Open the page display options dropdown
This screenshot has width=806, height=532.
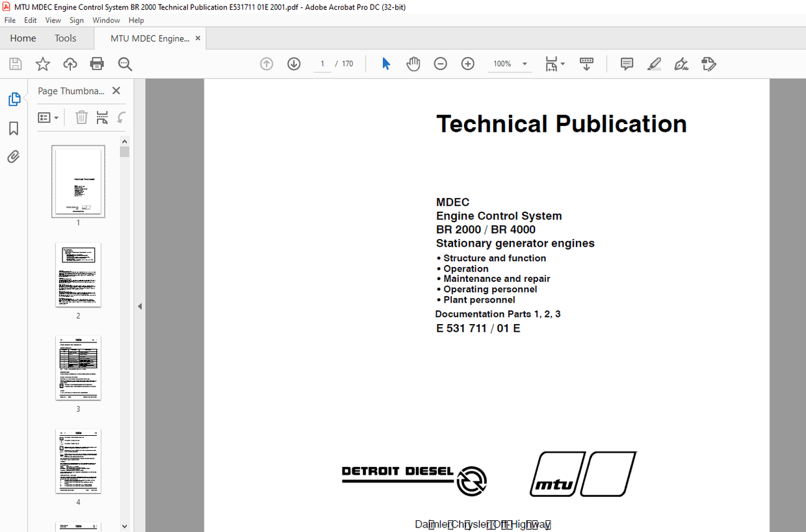(x=555, y=64)
